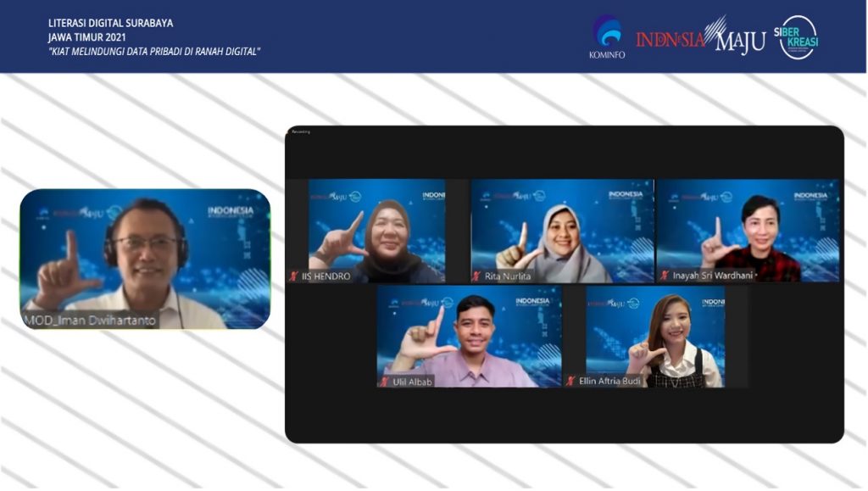Click the muted mic icon for Inayah Sri Wardhani

pos(665,276)
